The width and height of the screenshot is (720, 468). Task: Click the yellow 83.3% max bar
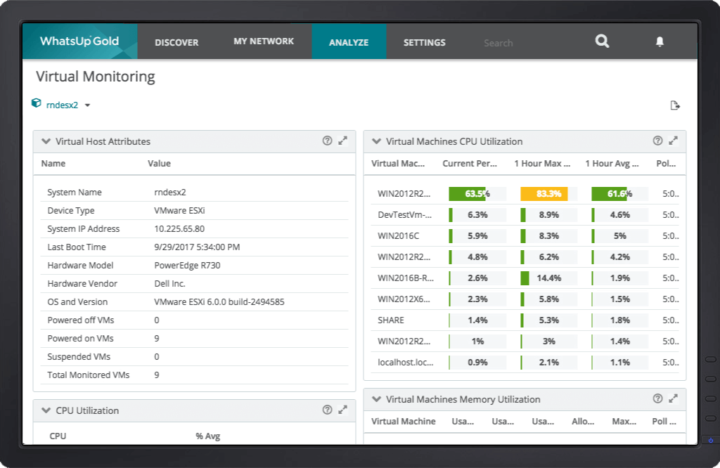point(544,193)
